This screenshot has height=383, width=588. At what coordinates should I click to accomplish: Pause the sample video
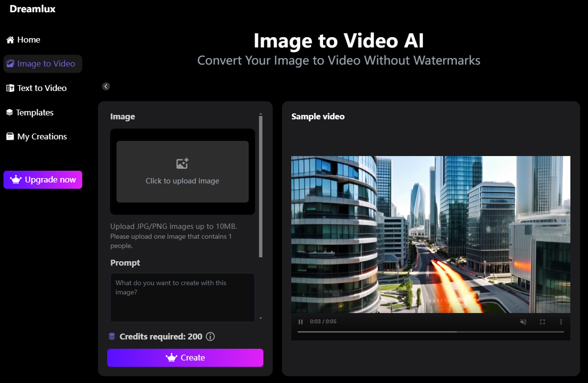click(x=301, y=322)
